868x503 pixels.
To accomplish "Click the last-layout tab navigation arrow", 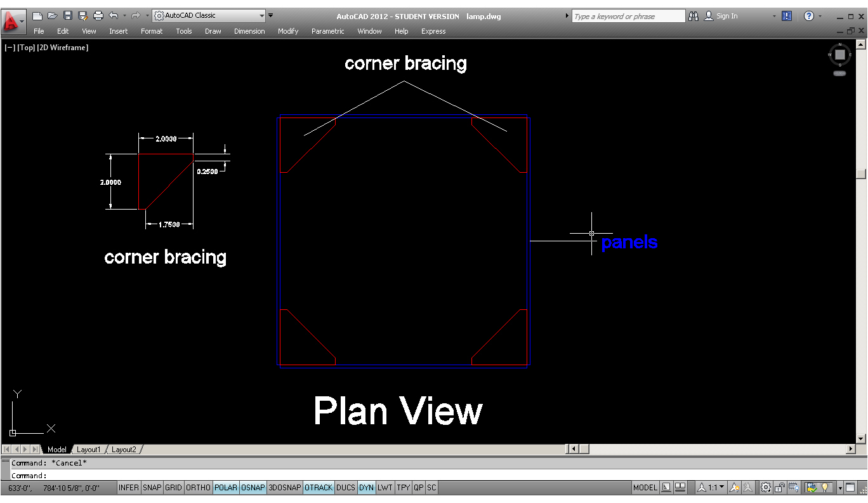I will click(x=34, y=450).
